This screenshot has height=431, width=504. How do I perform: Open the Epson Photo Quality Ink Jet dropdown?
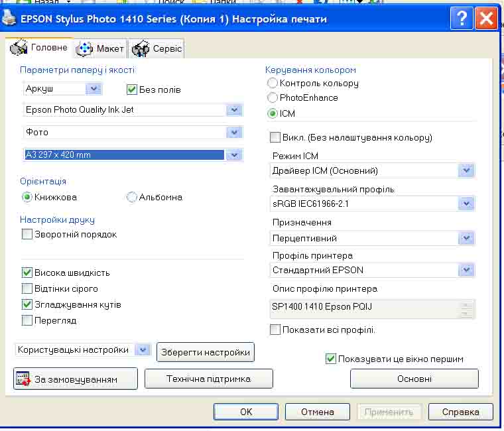click(x=234, y=110)
